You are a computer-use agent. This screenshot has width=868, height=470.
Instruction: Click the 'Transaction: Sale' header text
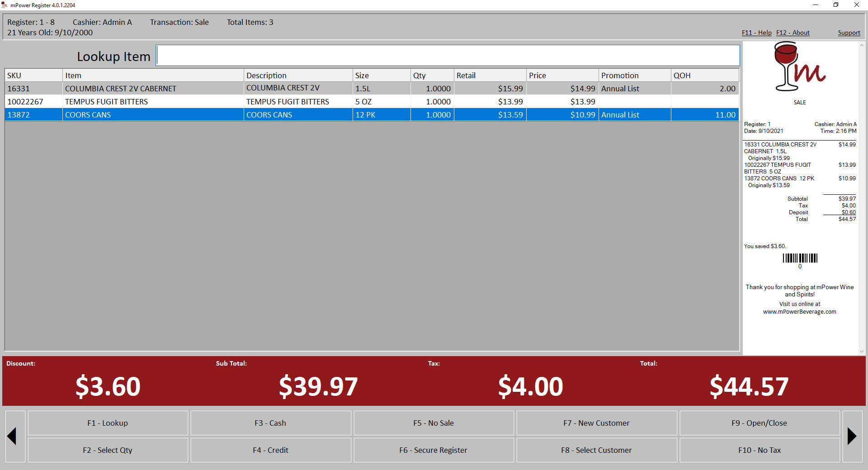[x=179, y=22]
